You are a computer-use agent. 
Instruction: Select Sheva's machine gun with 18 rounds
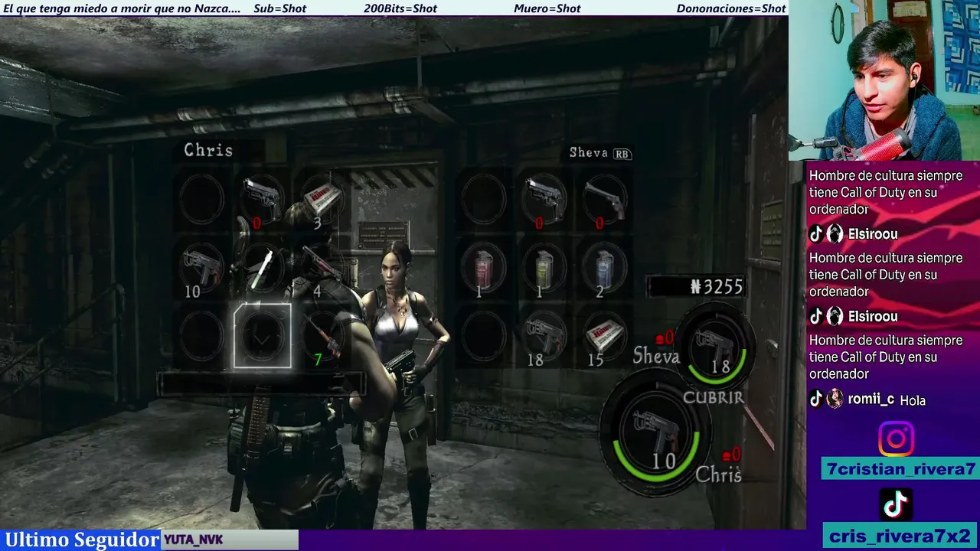(544, 336)
